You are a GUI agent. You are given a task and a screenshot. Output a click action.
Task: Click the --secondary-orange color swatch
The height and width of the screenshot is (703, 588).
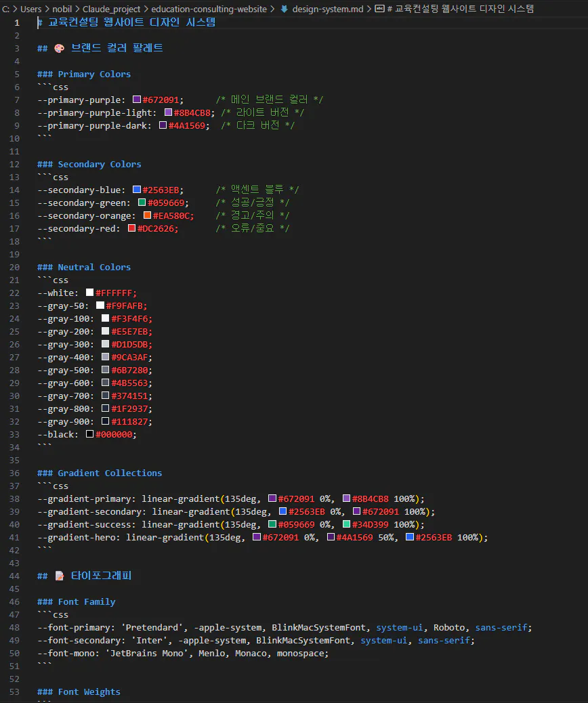point(147,215)
